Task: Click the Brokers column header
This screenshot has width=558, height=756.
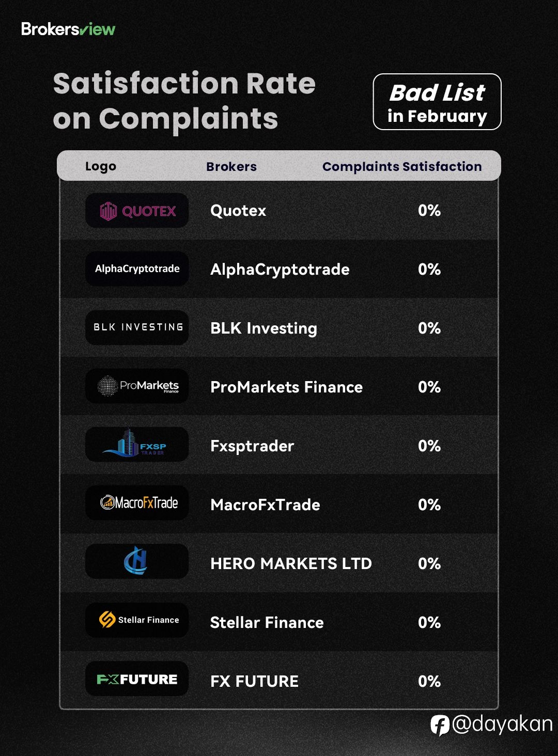Action: tap(231, 166)
